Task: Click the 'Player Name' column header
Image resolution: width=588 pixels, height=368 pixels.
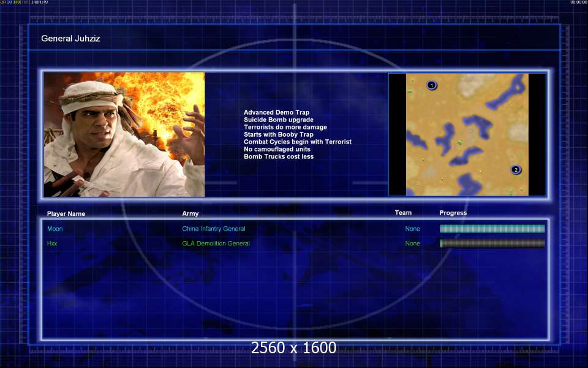Action: pos(66,213)
